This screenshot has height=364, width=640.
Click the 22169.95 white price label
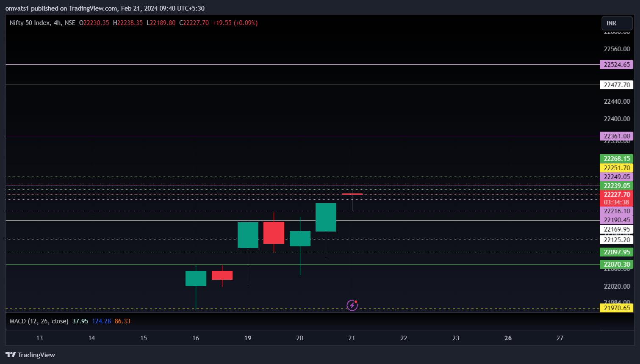(x=616, y=229)
